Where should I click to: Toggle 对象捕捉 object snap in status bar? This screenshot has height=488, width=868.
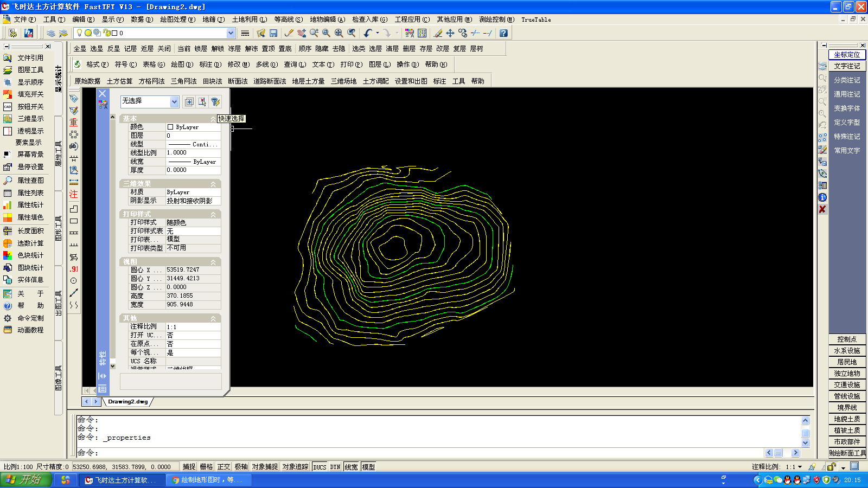click(265, 467)
